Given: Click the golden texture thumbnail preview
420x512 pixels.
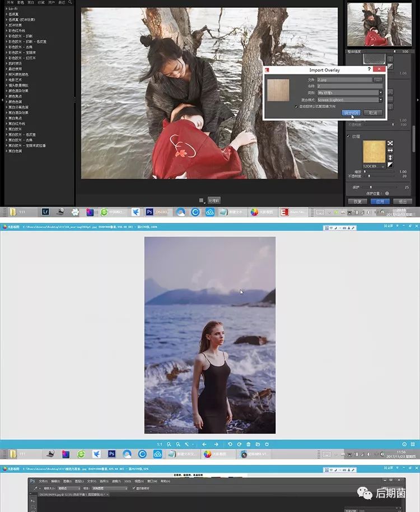Looking at the screenshot, I should (x=374, y=151).
